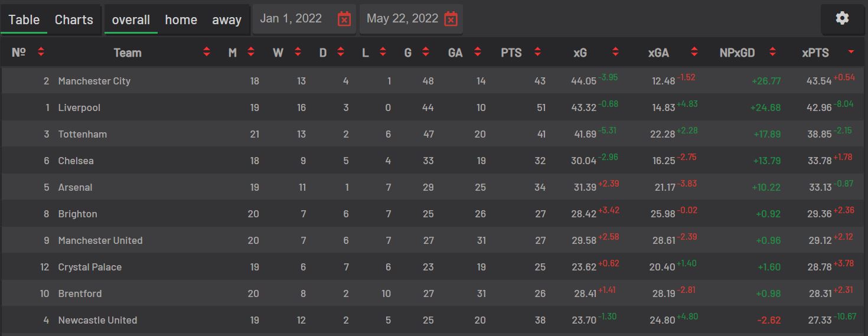Image resolution: width=868 pixels, height=336 pixels.
Task: Switch to the Charts tab
Action: [x=74, y=19]
